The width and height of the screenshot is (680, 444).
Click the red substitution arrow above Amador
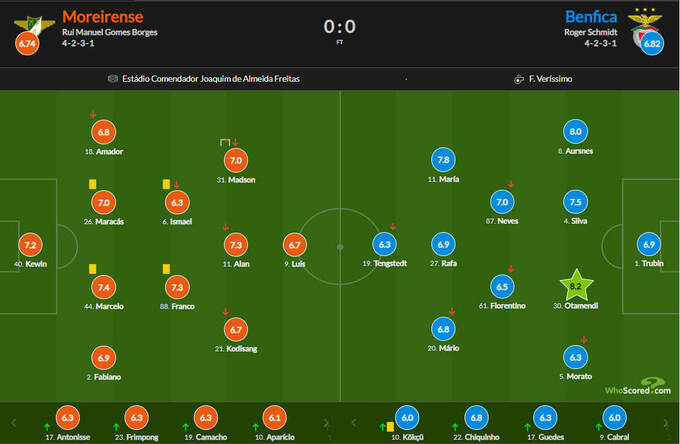92,114
